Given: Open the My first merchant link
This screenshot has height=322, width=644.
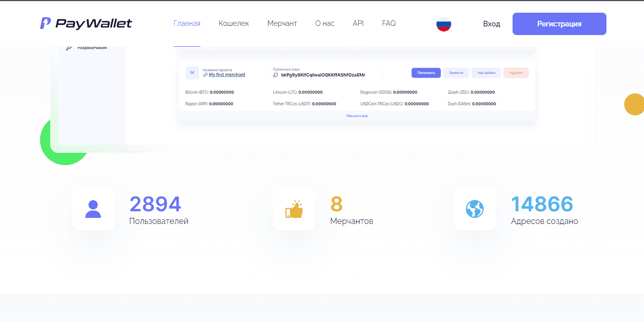Looking at the screenshot, I should (227, 75).
